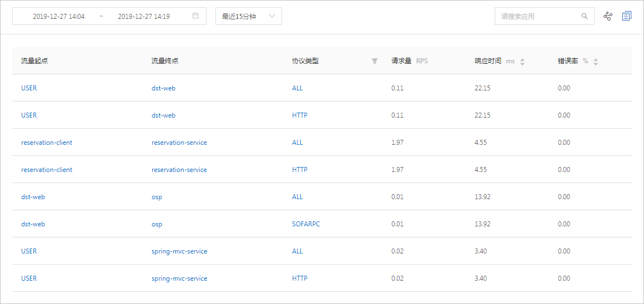Click the ALL protocol link for USER to dst-web
The image size is (644, 304).
point(298,88)
